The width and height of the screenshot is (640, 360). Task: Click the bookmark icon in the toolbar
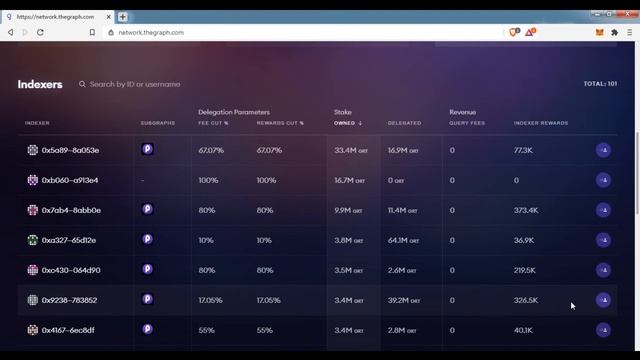(x=92, y=32)
